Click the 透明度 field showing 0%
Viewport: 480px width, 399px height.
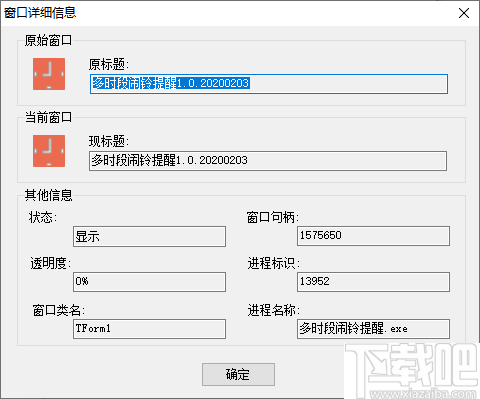point(149,282)
